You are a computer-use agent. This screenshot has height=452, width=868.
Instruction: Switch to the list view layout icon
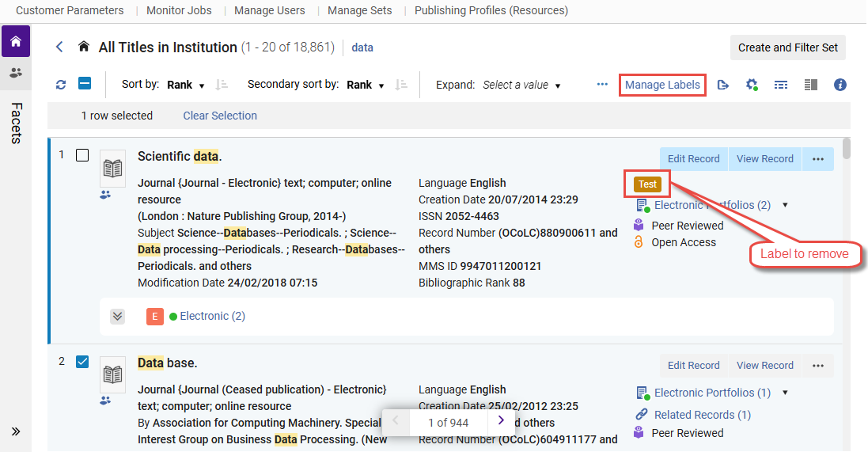780,85
